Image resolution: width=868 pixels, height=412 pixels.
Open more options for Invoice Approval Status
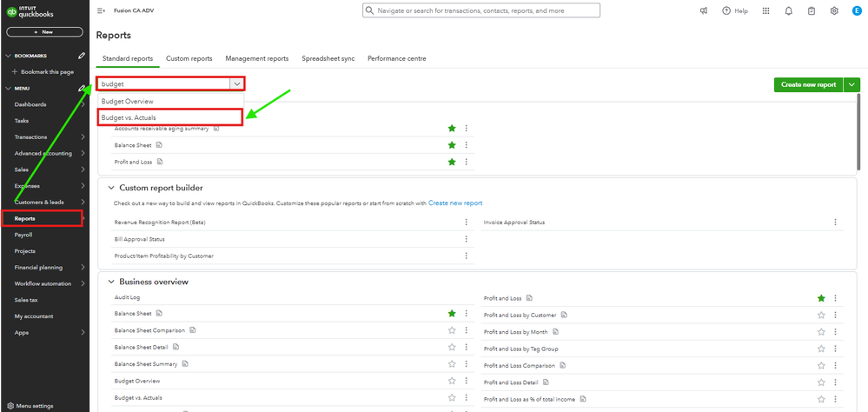835,222
